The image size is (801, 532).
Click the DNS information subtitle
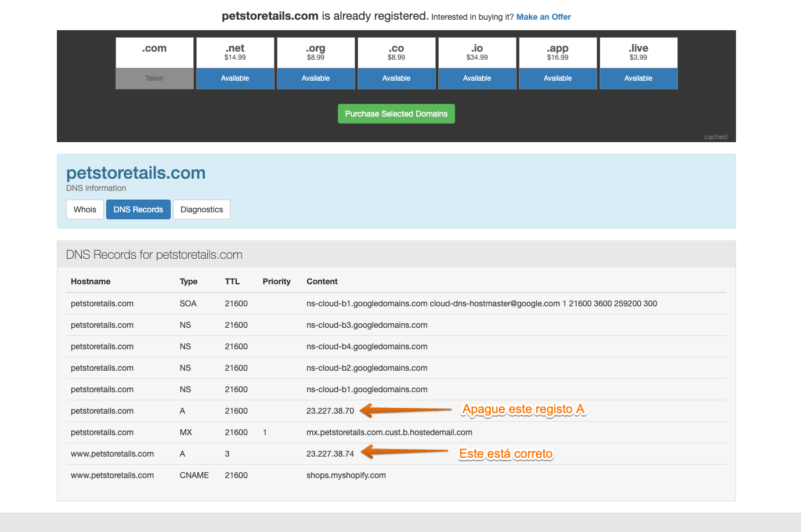pos(96,188)
